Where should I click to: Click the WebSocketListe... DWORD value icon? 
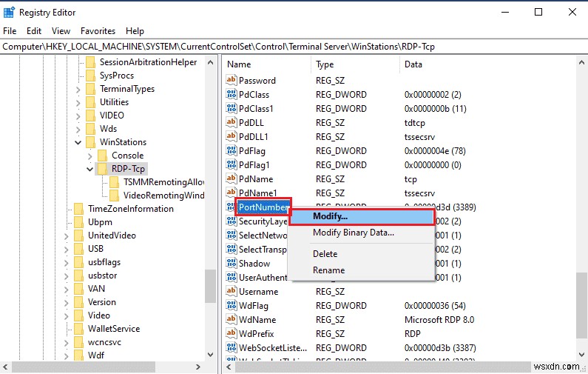point(231,348)
